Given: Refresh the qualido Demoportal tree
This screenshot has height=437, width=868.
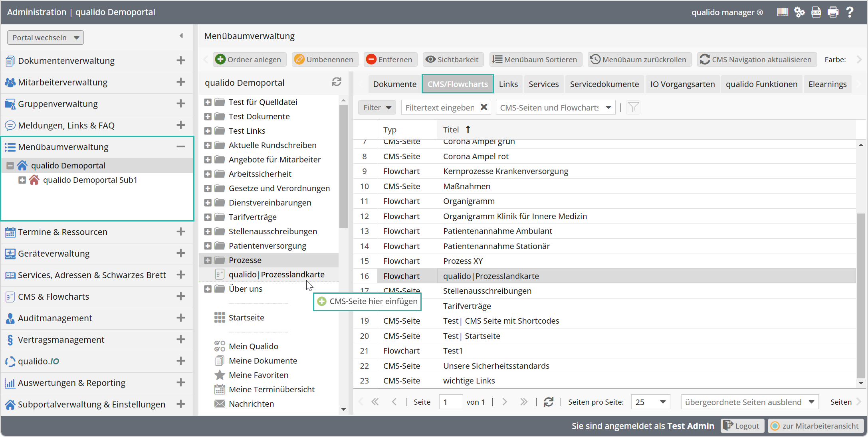Looking at the screenshot, I should pyautogui.click(x=337, y=82).
